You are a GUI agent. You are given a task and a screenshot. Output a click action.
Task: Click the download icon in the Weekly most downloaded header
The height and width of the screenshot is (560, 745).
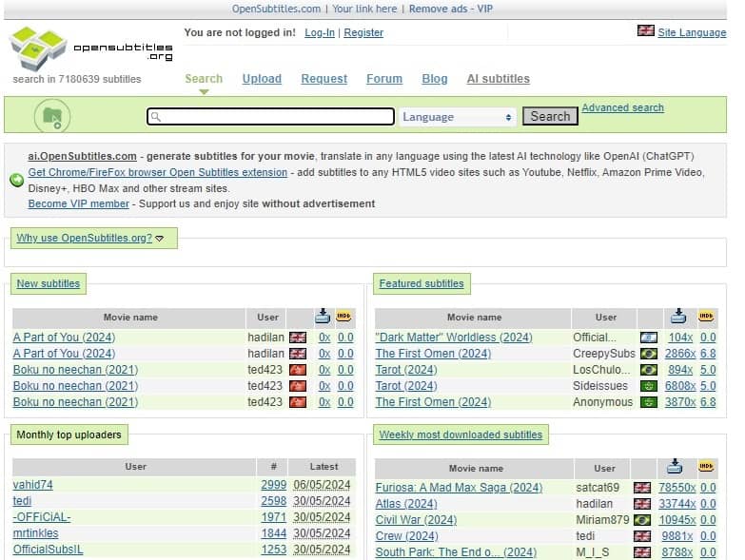point(675,467)
